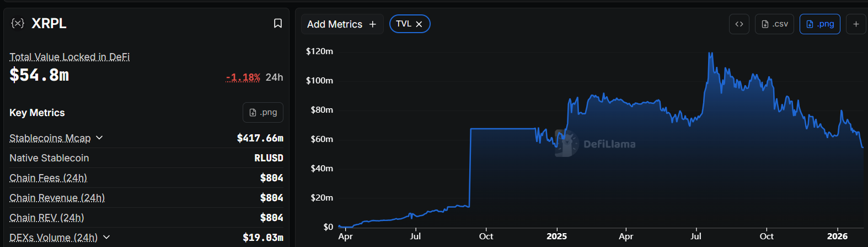Bookmark the XRPL chain
Screen dimensions: 868x247
pos(278,23)
